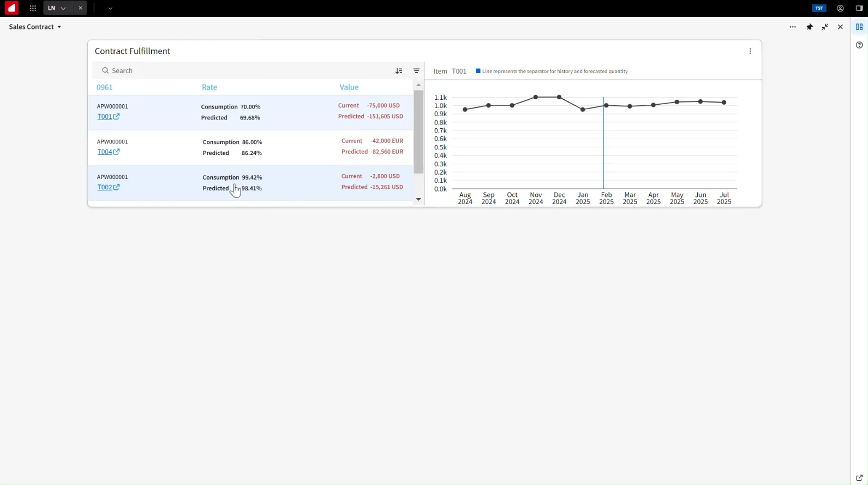Click the 'Current -2,800 USD' value
Image resolution: width=868 pixels, height=485 pixels.
point(370,177)
